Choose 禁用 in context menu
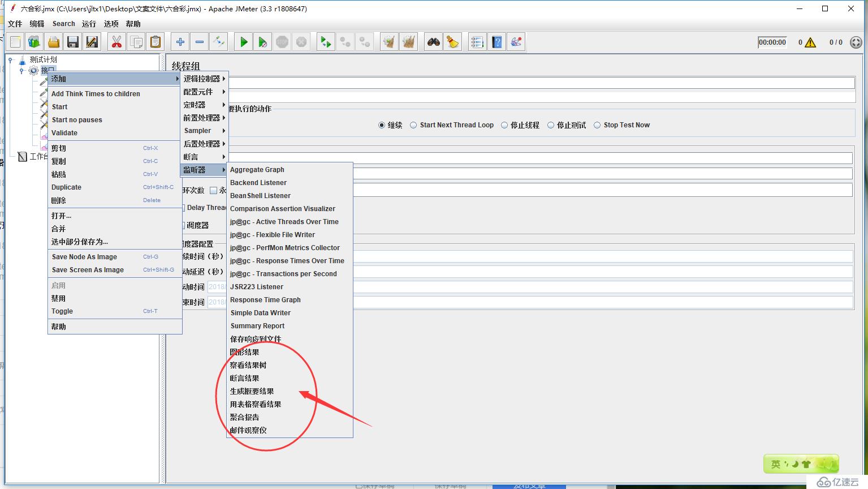 coord(115,298)
